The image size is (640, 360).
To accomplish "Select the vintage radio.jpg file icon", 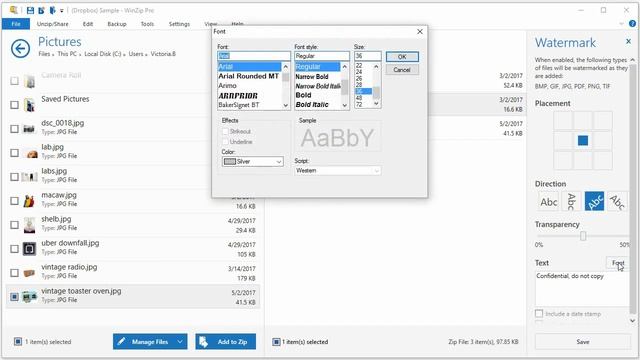I will pos(29,273).
